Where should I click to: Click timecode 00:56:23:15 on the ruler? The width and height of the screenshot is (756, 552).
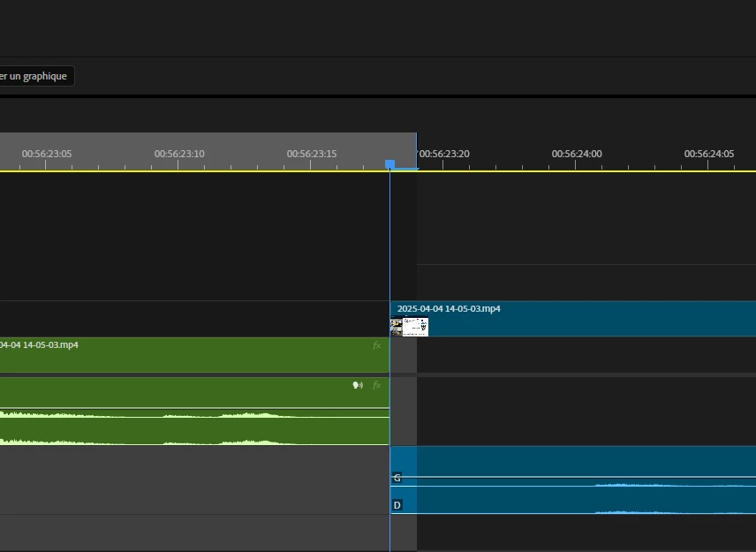(x=312, y=154)
